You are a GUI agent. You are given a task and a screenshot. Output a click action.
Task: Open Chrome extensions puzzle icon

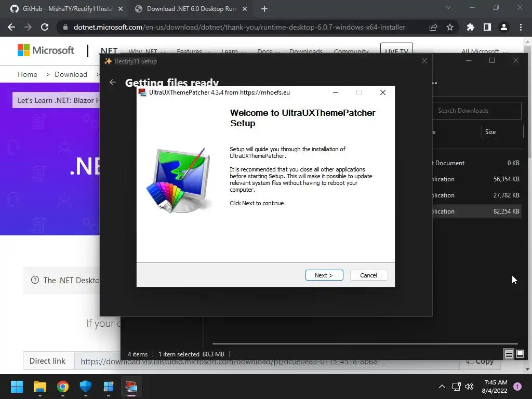pos(470,27)
